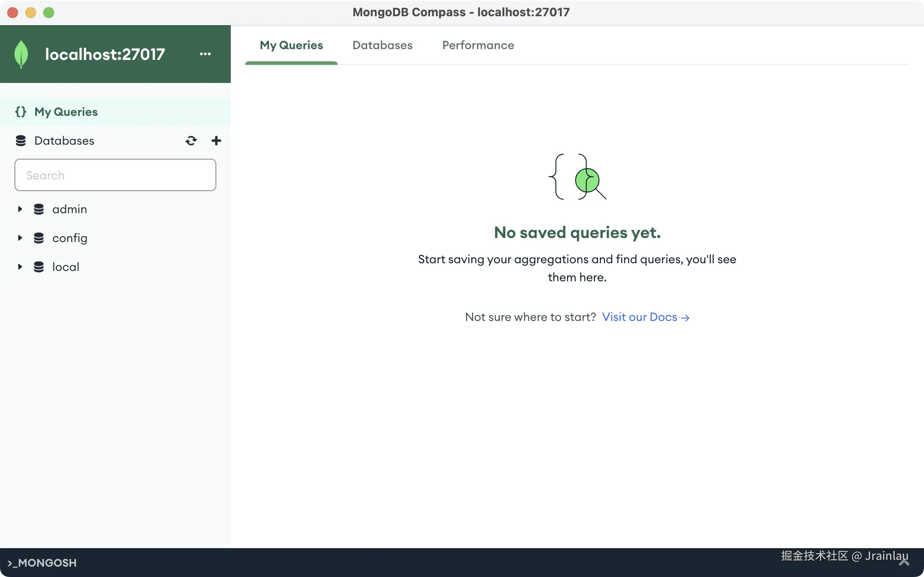Click the refresh databases icon
This screenshot has width=924, height=577.
(x=191, y=141)
